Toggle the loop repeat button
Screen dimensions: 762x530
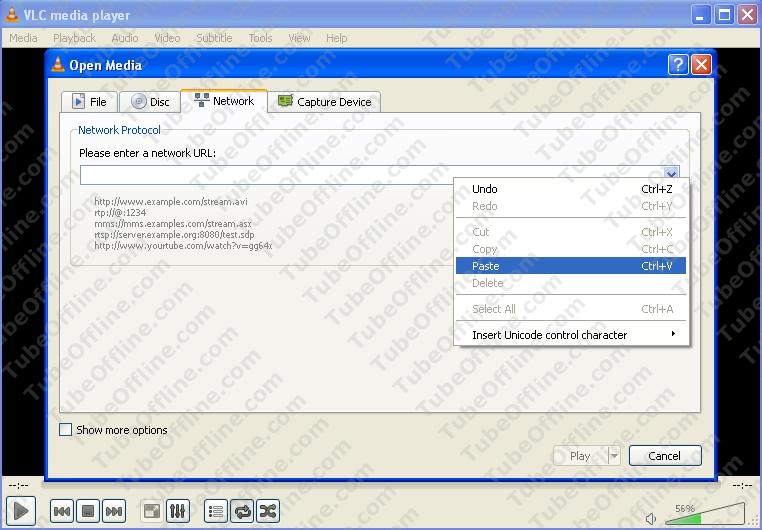pyautogui.click(x=242, y=511)
